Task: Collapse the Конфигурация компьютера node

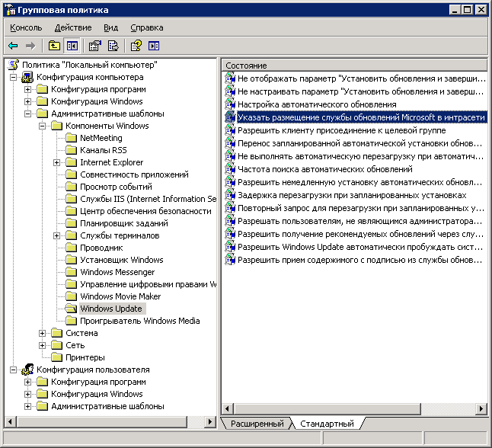Action: pos(13,77)
